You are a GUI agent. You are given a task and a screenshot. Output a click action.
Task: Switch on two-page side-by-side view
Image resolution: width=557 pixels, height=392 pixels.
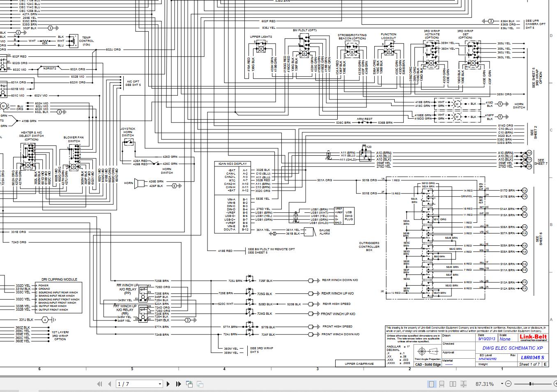pyautogui.click(x=453, y=384)
